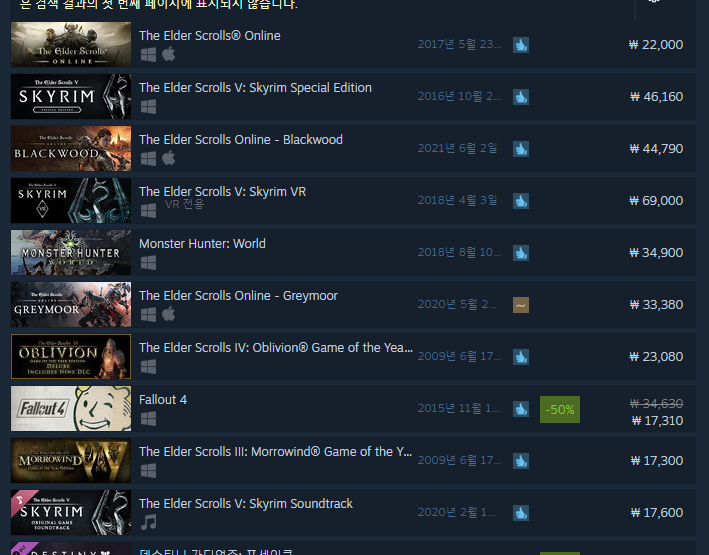Click Windows icon under Morrowind Game of the Year
The height and width of the screenshot is (555, 709).
[148, 471]
